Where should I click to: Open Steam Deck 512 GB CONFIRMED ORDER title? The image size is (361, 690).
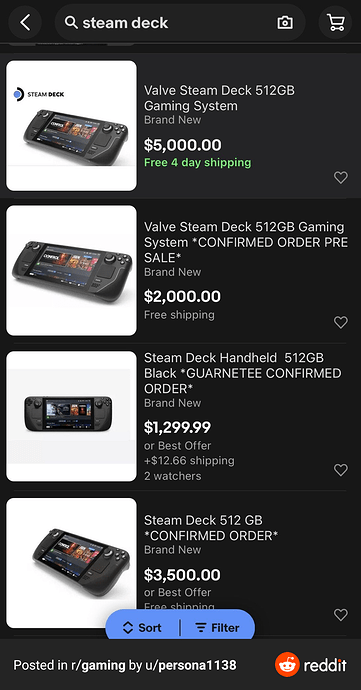pos(211,528)
